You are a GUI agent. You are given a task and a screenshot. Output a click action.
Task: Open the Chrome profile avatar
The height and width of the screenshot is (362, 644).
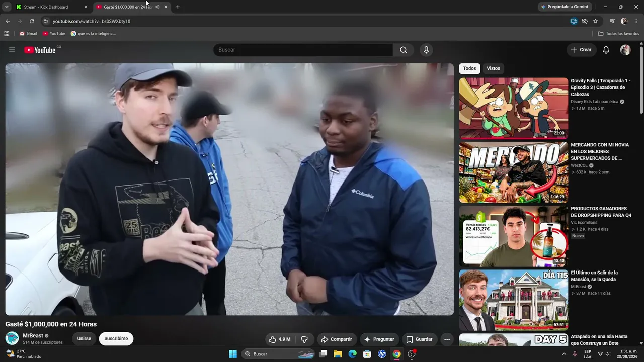point(624,21)
